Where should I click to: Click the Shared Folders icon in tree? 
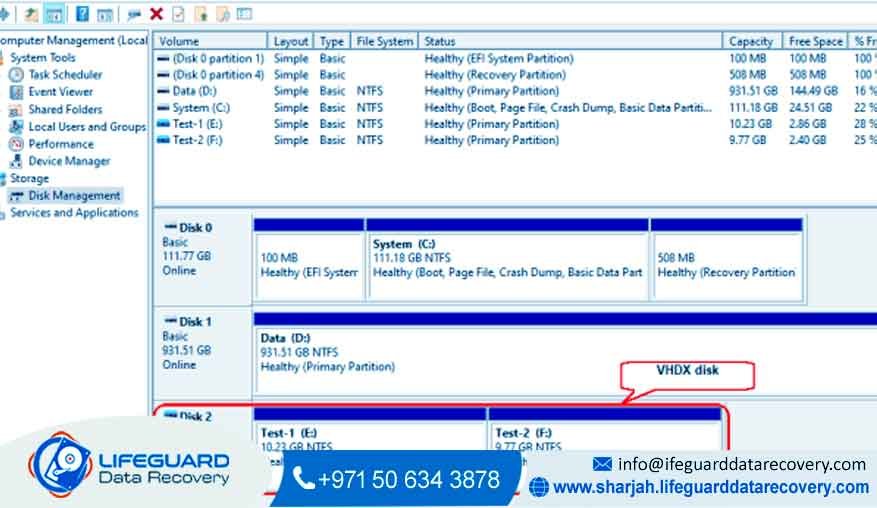coord(16,109)
